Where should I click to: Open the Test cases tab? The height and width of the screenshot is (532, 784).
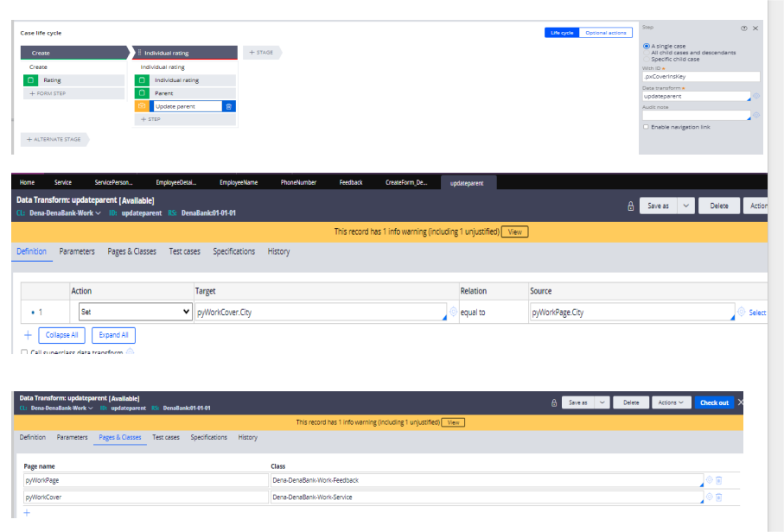[185, 251]
